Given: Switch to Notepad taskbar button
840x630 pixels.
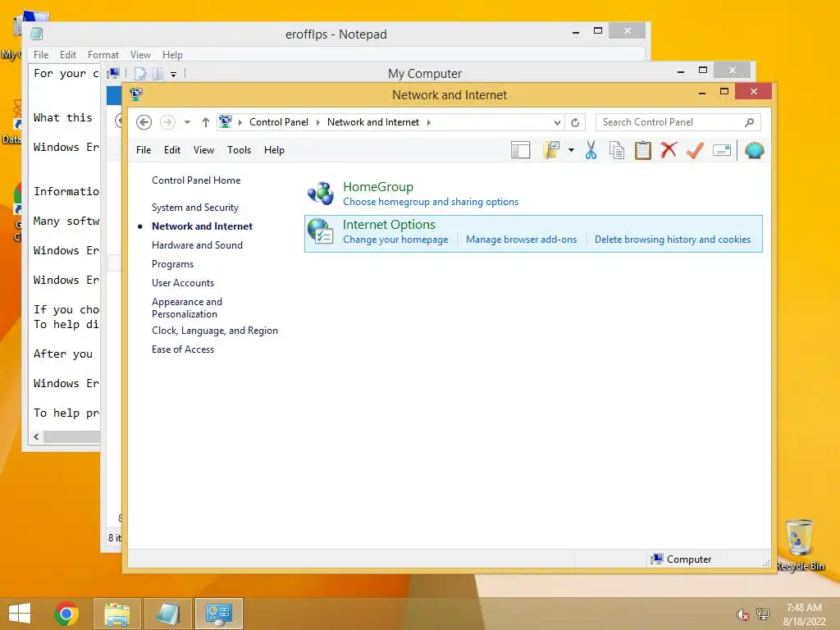Looking at the screenshot, I should pyautogui.click(x=168, y=614).
